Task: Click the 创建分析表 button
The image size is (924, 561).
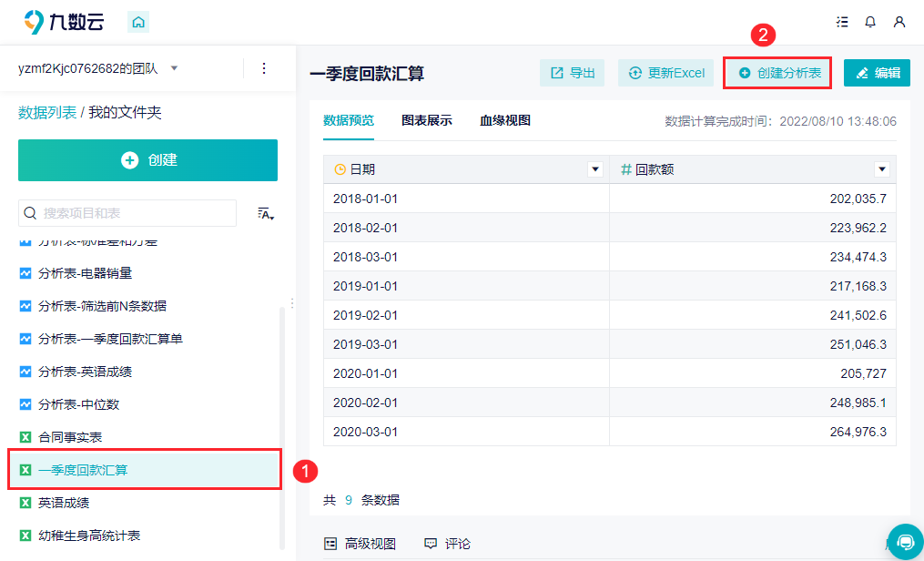Action: [778, 73]
